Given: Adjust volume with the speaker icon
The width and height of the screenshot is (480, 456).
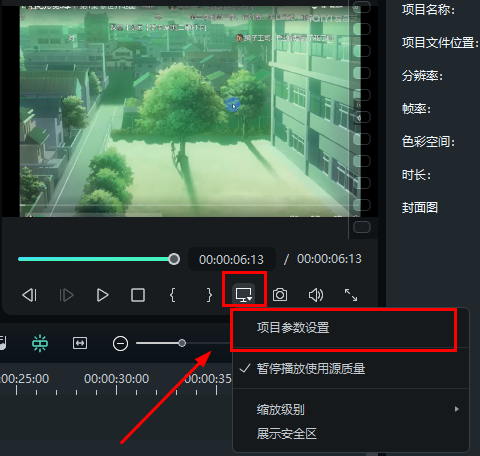Looking at the screenshot, I should [x=316, y=295].
